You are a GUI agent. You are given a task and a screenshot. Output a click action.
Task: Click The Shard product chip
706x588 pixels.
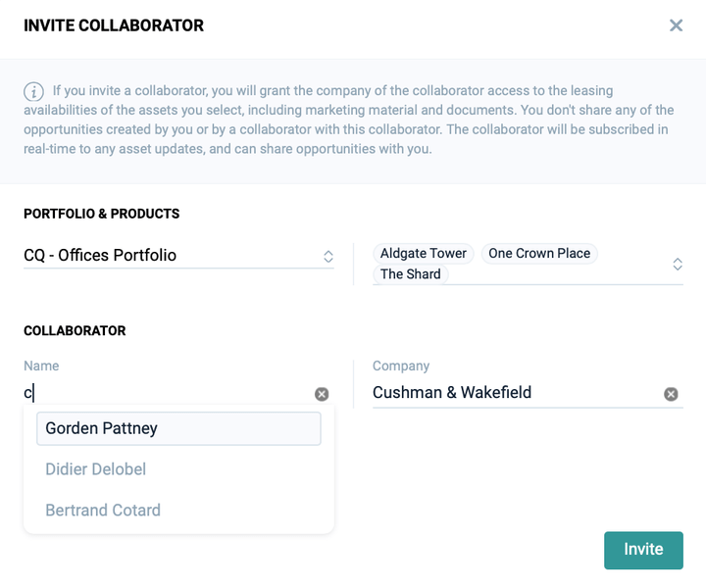410,274
